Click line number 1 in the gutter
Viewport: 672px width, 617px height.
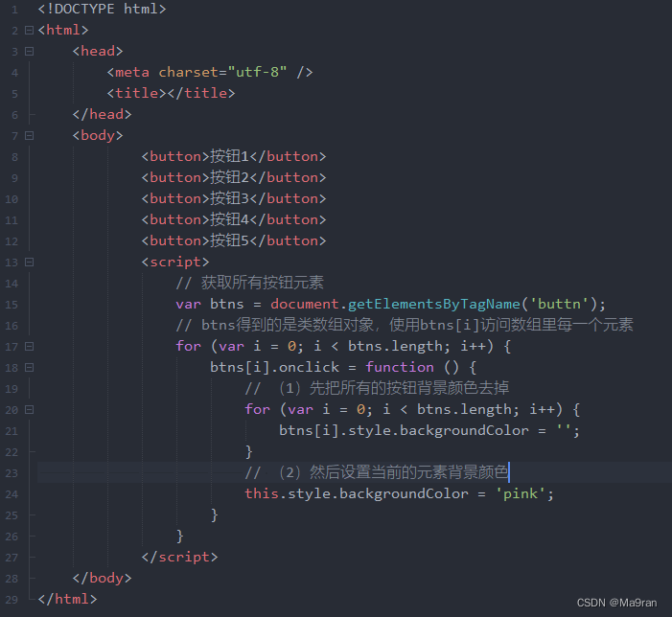pyautogui.click(x=14, y=10)
